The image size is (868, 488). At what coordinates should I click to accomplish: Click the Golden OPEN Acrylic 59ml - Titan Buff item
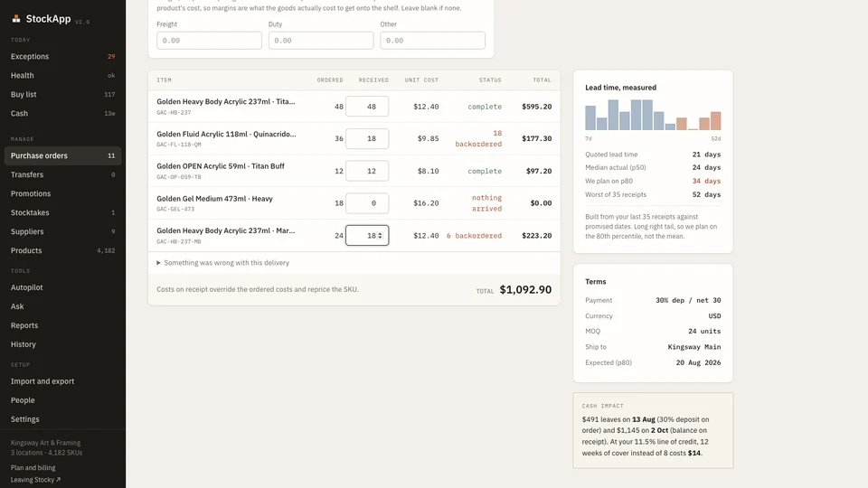click(221, 166)
